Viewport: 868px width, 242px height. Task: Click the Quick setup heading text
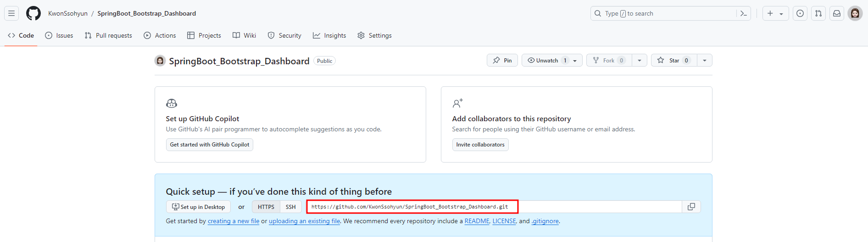pos(279,191)
